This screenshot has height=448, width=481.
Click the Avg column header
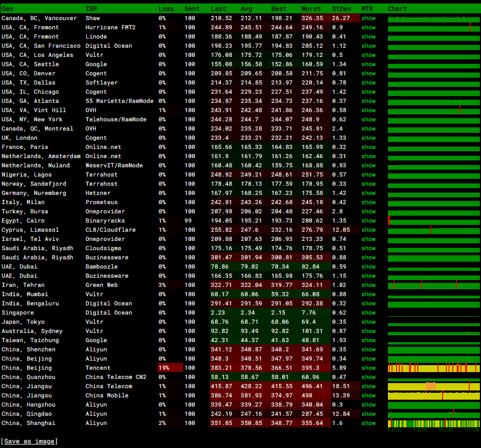click(246, 9)
